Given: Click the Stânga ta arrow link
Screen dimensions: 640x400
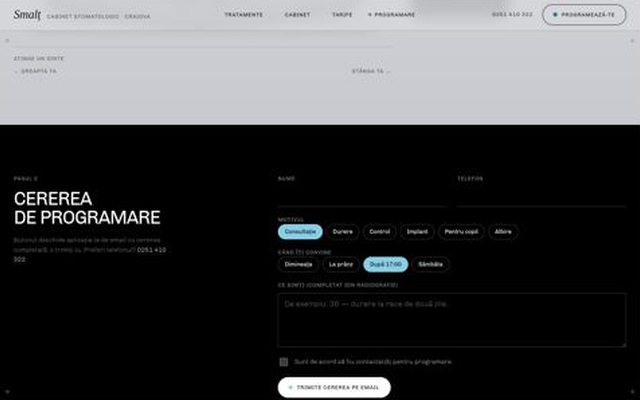Looking at the screenshot, I should [x=371, y=71].
